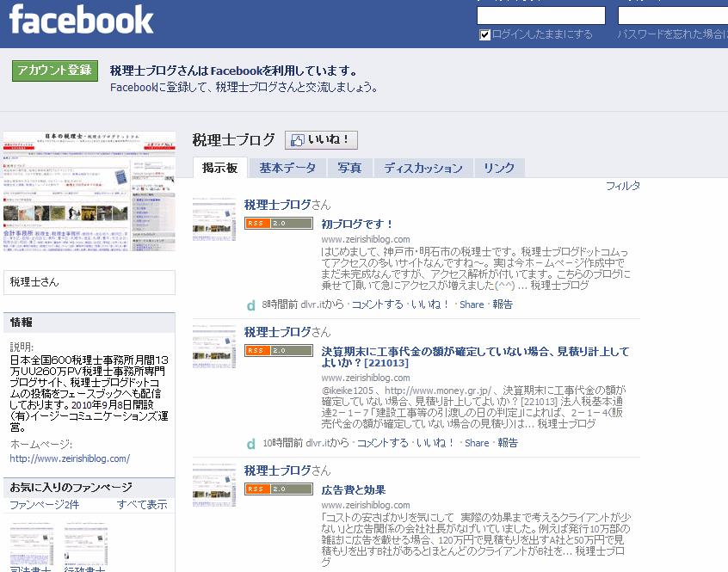
Task: Open author name 税理士ブログ on third post
Action: [x=278, y=471]
